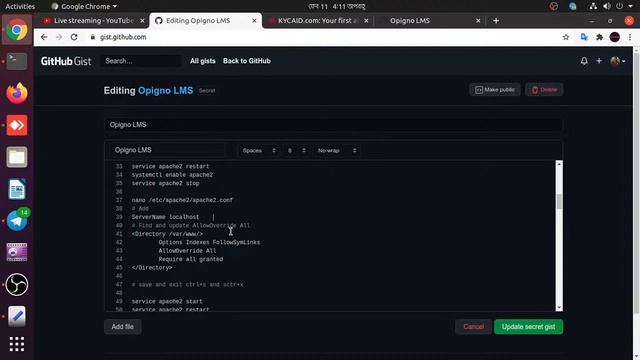The image size is (640, 360).
Task: Click the editor vertical scrollbar thumb
Action: [559, 201]
